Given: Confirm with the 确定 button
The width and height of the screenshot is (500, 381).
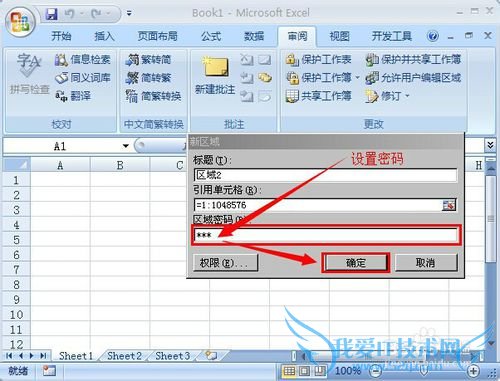Looking at the screenshot, I should point(356,263).
